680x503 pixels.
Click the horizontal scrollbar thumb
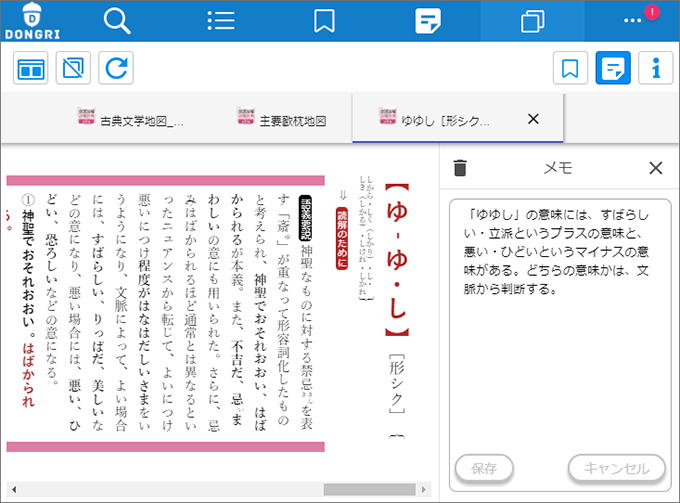[369, 490]
